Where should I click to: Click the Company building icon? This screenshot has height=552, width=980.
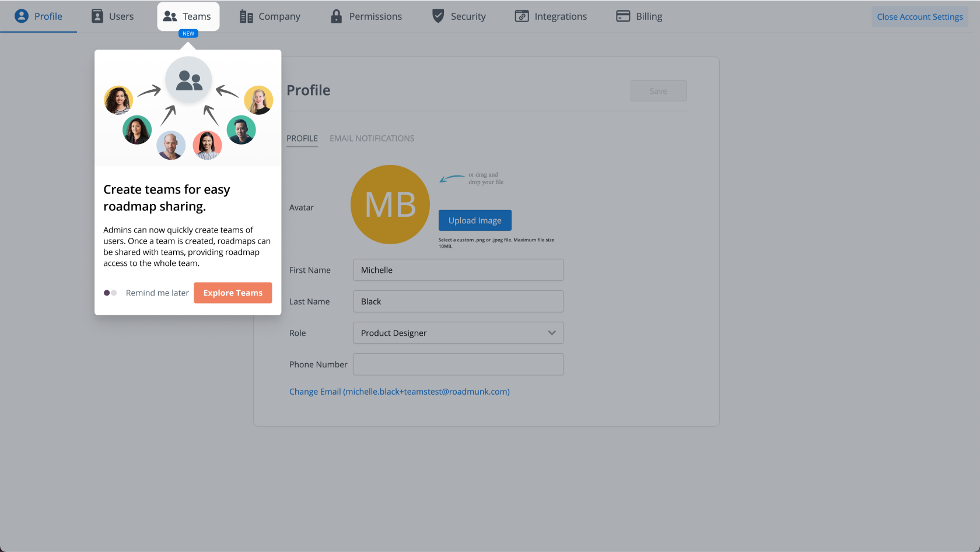(x=246, y=16)
